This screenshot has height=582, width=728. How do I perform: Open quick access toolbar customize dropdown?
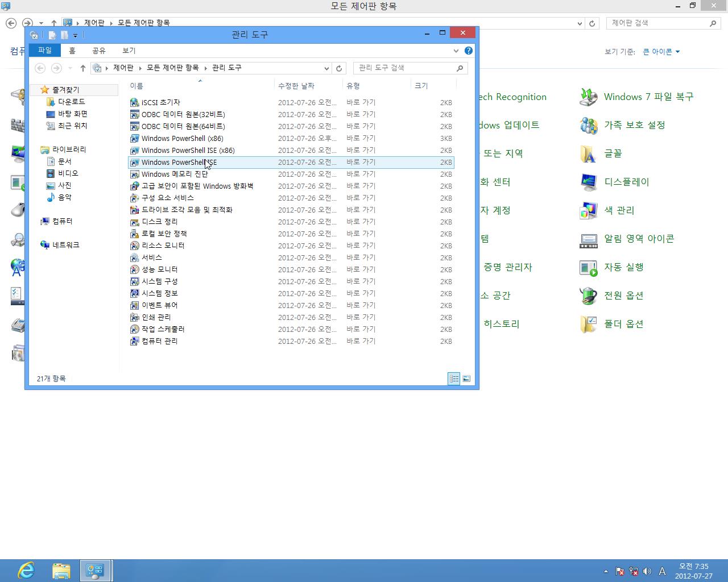(75, 35)
